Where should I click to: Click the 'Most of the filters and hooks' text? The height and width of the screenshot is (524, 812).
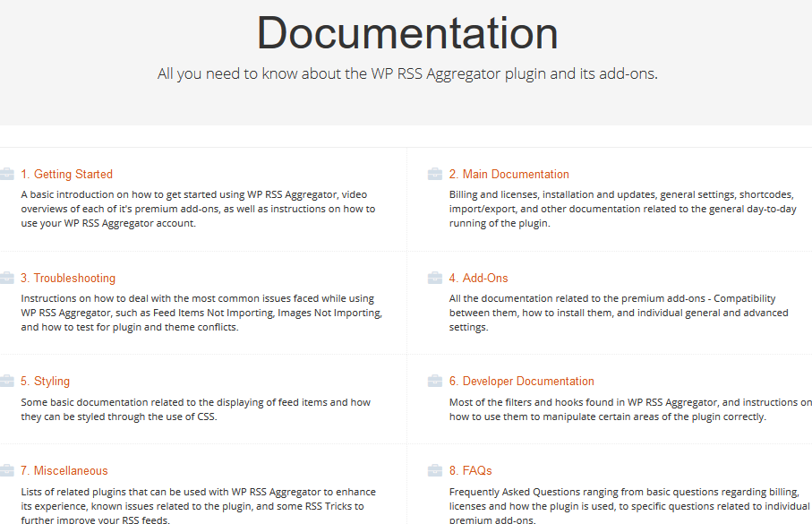tap(630, 409)
